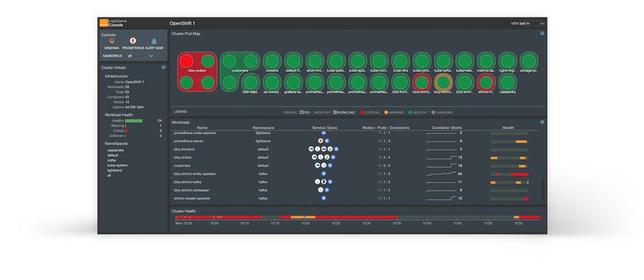Select the nginx-ingr pod circle
Screen dimensions: 644x280
[507, 61]
